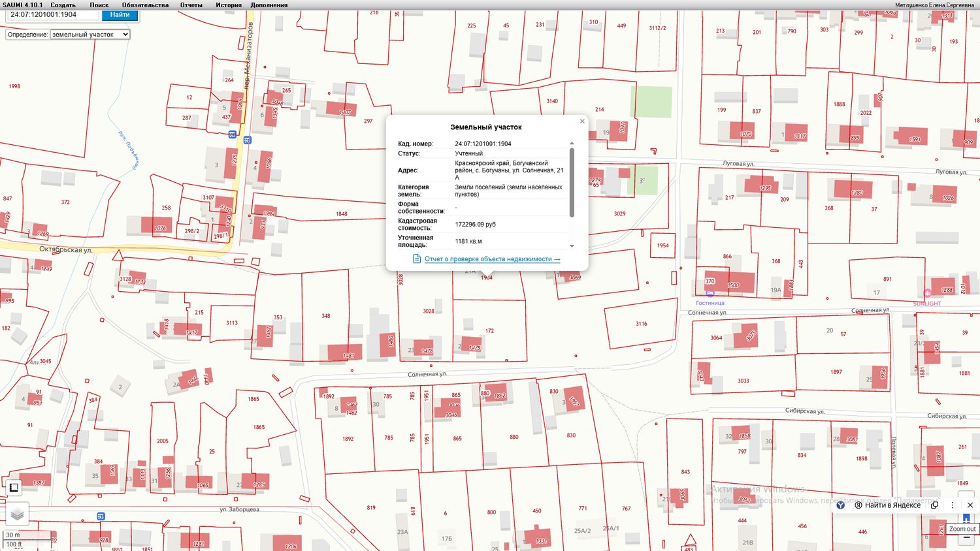This screenshot has height=551, width=980.
Task: Click the popup scrollbar up arrow
Action: coord(572,144)
